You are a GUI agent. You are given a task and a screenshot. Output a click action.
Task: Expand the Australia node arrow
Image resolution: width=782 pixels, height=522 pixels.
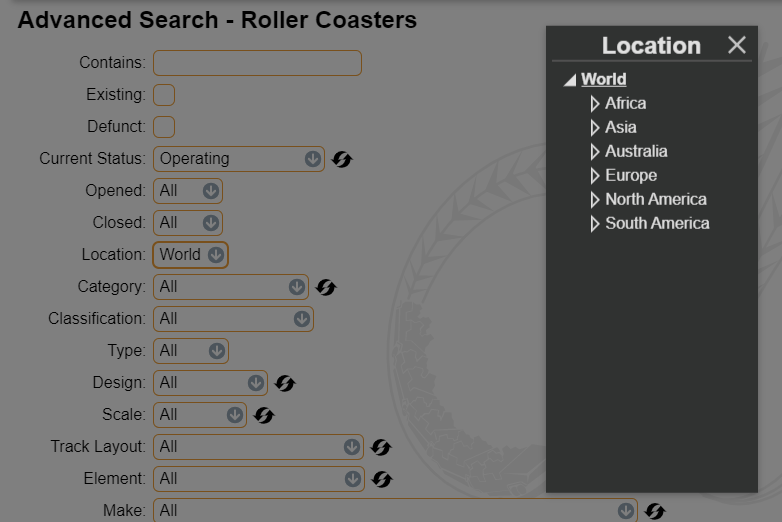pyautogui.click(x=594, y=152)
